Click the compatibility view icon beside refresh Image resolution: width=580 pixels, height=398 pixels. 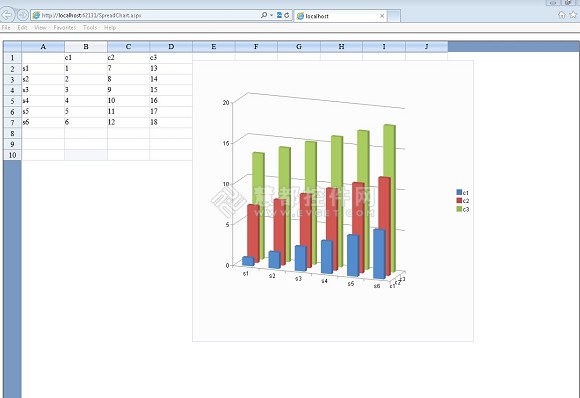click(279, 15)
